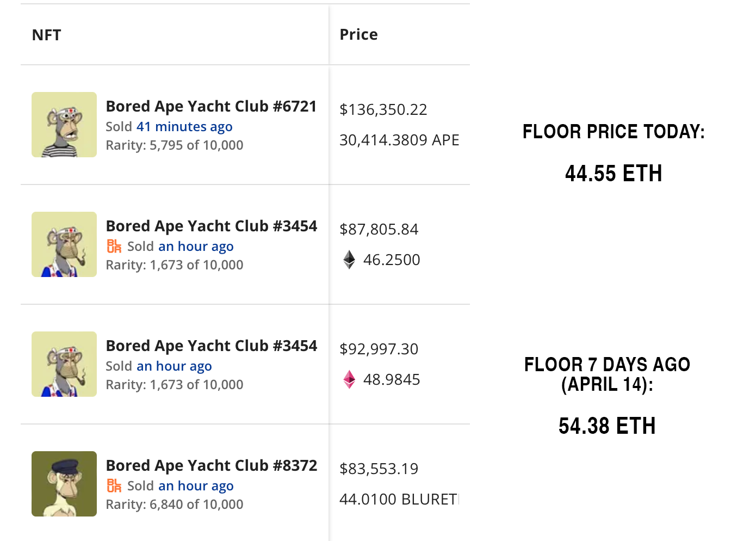The height and width of the screenshot is (541, 756).
Task: Open the Bored Ape Yacht Club #6721 title
Action: [211, 106]
